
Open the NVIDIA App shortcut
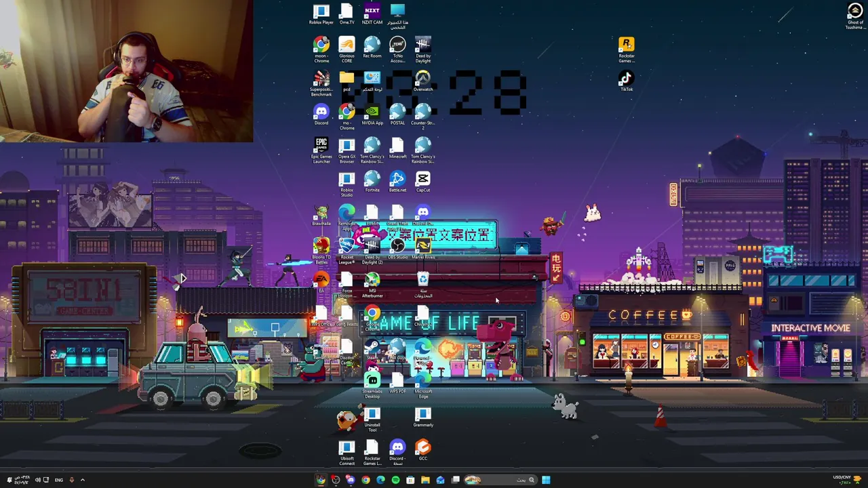[372, 115]
